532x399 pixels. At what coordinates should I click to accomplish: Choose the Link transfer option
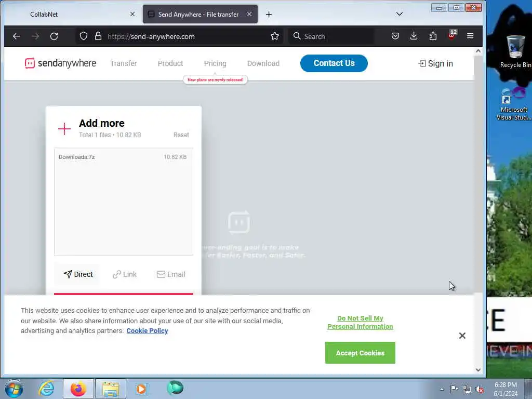tap(125, 274)
